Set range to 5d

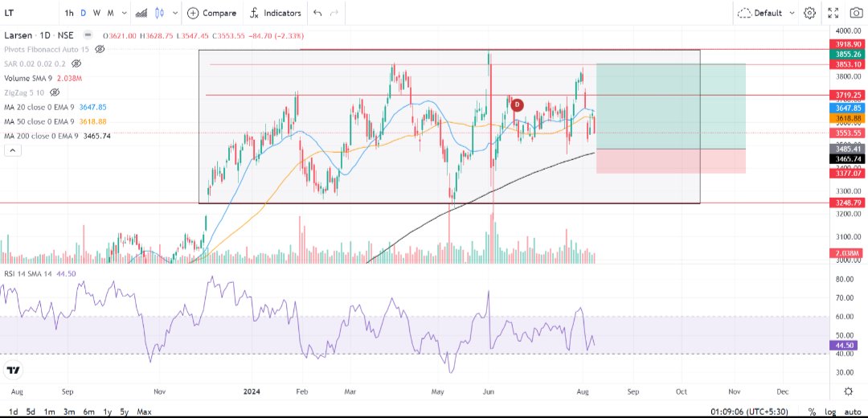(x=31, y=412)
